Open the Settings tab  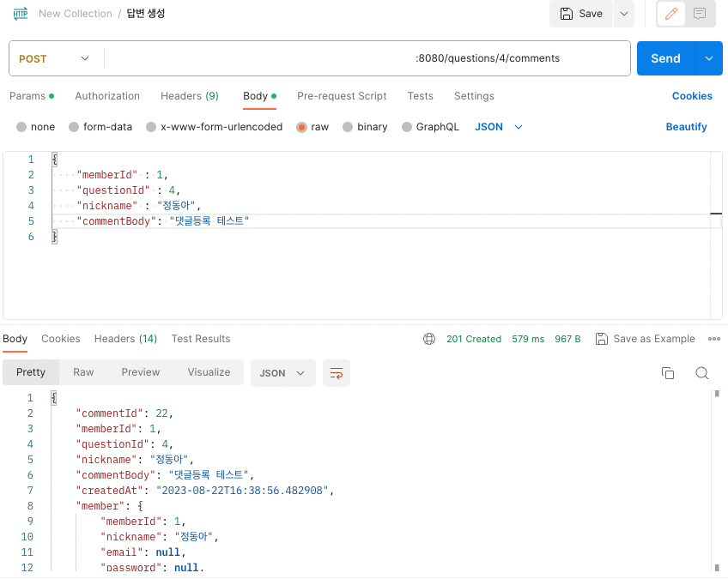474,96
